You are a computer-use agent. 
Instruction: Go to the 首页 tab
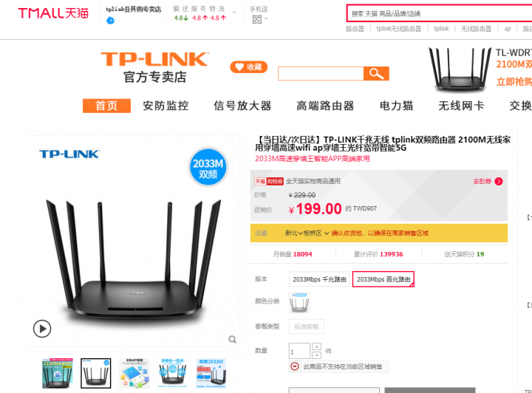pos(106,106)
